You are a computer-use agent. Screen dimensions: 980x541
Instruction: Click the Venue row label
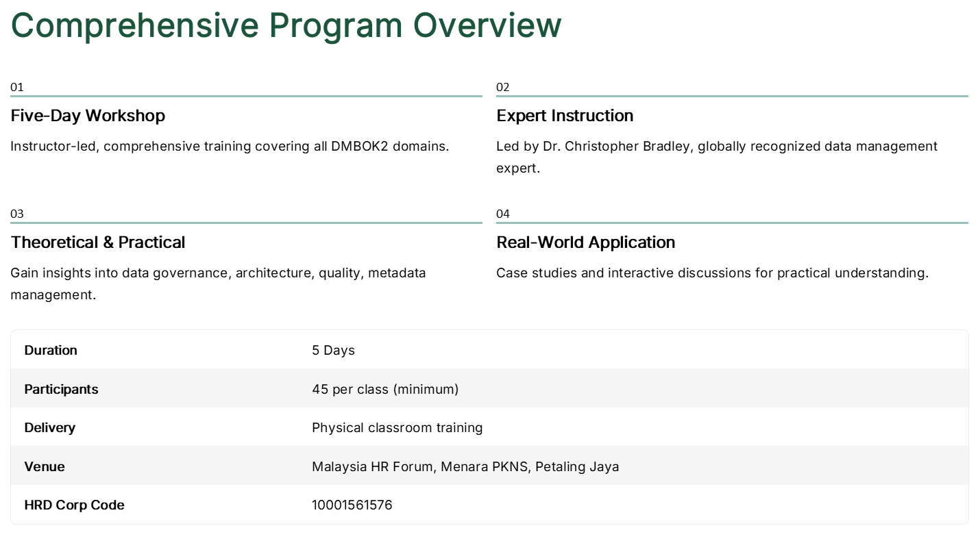pos(45,466)
